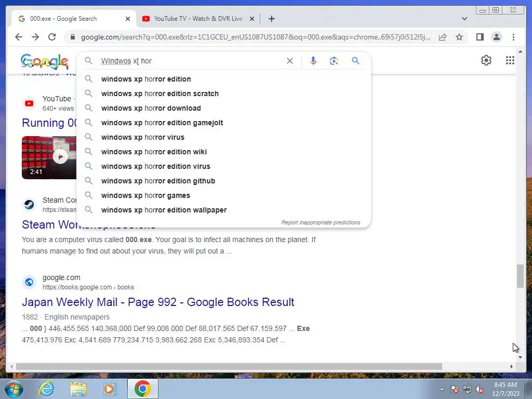532x399 pixels.
Task: Switch to the 000.exe Google Search tab
Action: (73, 19)
